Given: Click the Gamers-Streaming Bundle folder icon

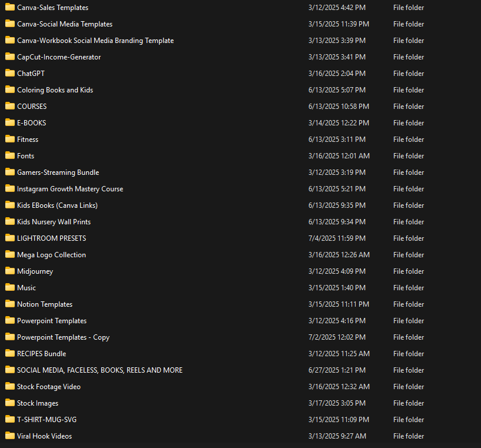Looking at the screenshot, I should (10, 172).
